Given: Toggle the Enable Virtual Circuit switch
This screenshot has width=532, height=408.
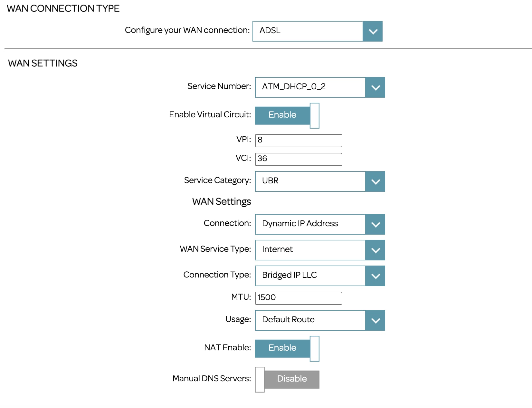Looking at the screenshot, I should pyautogui.click(x=287, y=116).
